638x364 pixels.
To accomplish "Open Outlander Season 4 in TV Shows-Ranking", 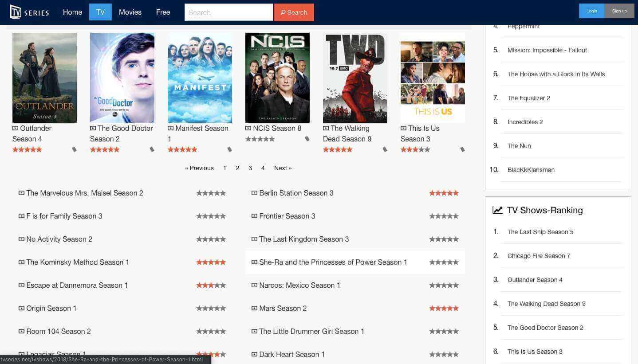I will [x=535, y=280].
